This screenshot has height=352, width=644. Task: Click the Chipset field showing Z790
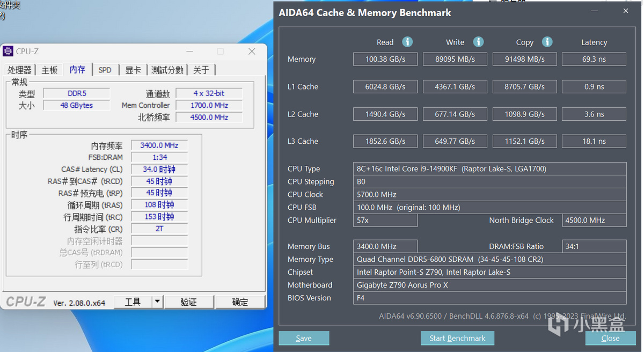[x=489, y=272]
